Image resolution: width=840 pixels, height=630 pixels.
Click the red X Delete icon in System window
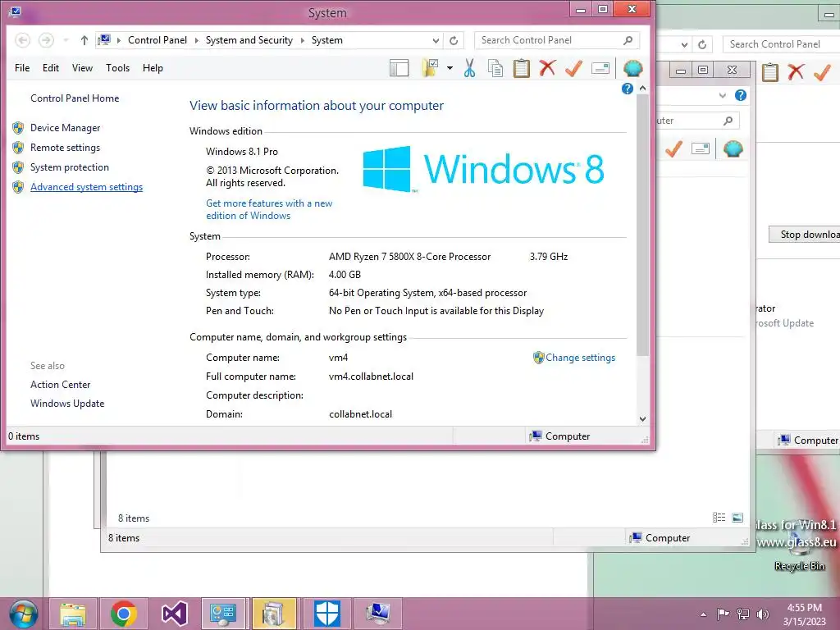click(x=547, y=68)
